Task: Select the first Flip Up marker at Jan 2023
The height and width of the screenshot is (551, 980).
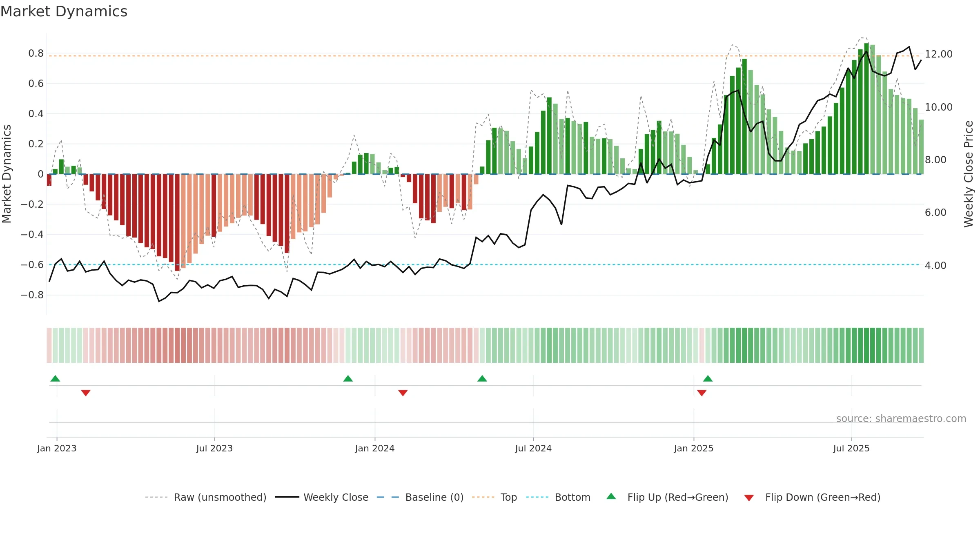Action: coord(55,378)
